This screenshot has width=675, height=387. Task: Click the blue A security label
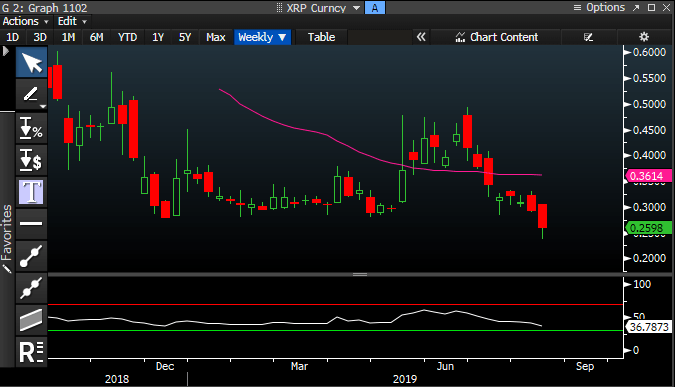375,8
